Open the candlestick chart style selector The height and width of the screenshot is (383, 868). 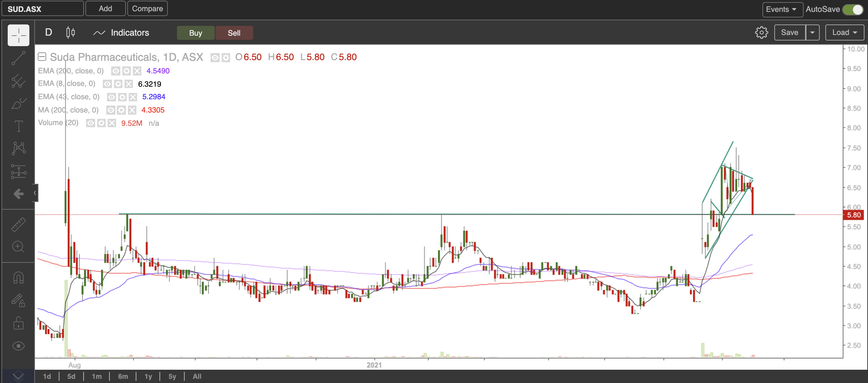pos(71,32)
